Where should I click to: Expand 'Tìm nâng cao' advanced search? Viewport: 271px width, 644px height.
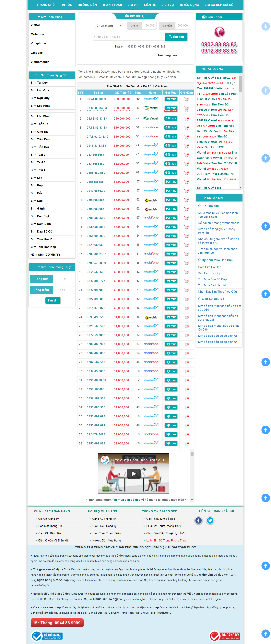(167, 55)
